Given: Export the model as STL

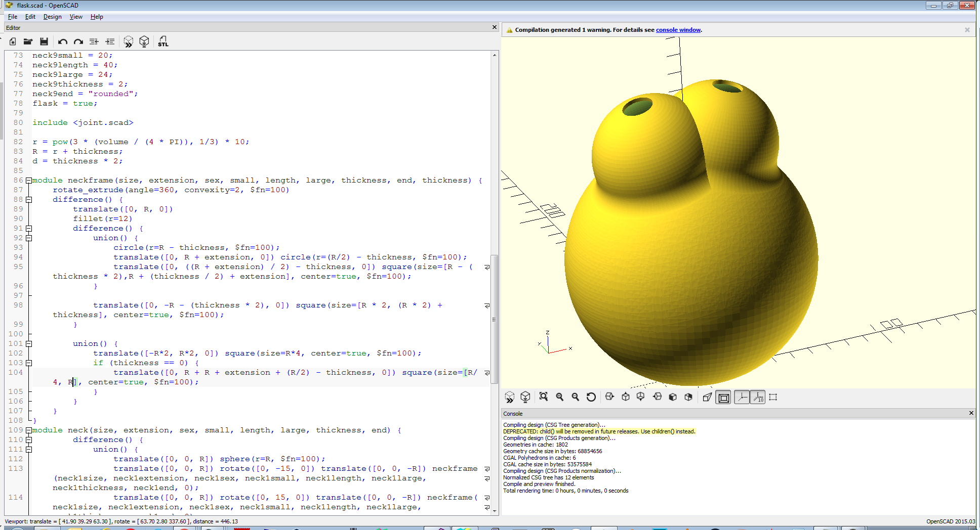Looking at the screenshot, I should [x=163, y=41].
